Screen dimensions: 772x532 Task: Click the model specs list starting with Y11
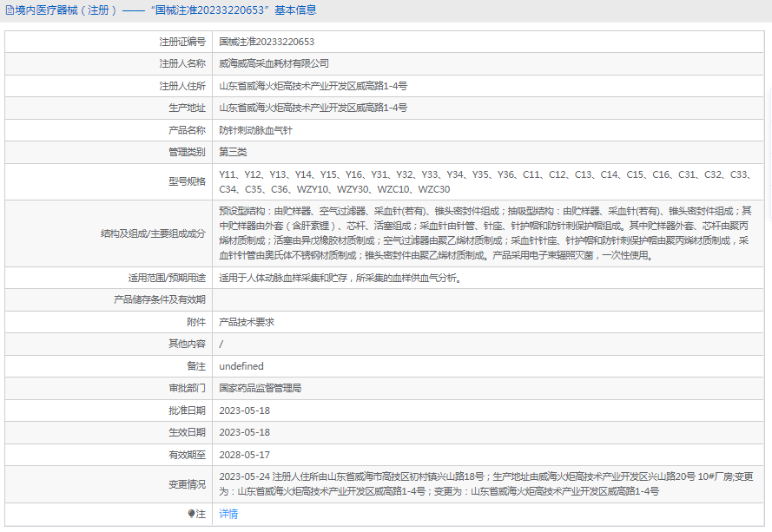tap(485, 182)
